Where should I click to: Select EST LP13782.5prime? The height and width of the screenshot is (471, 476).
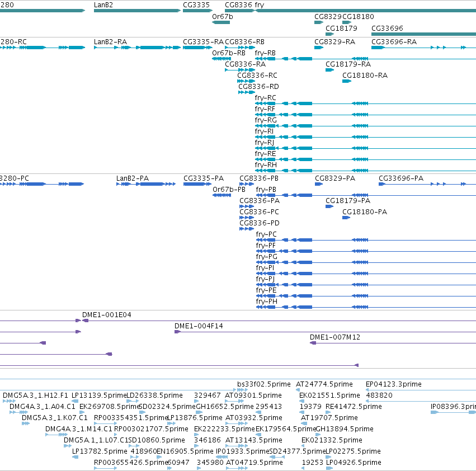75,457
